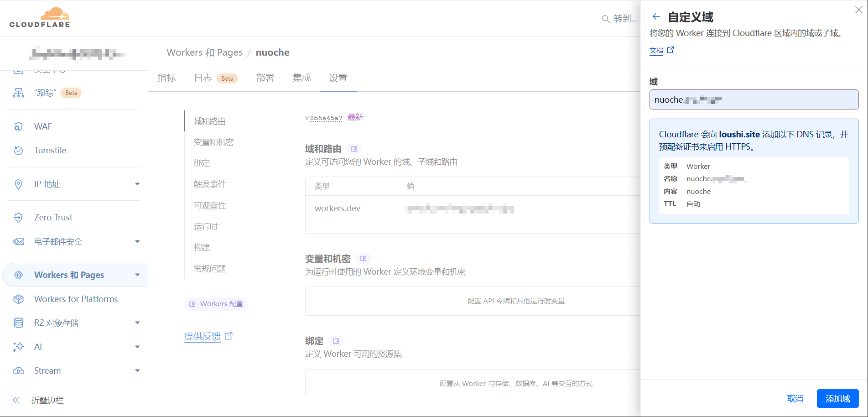Image resolution: width=868 pixels, height=417 pixels.
Task: Select 变量和机密 in settings menu
Action: (213, 142)
